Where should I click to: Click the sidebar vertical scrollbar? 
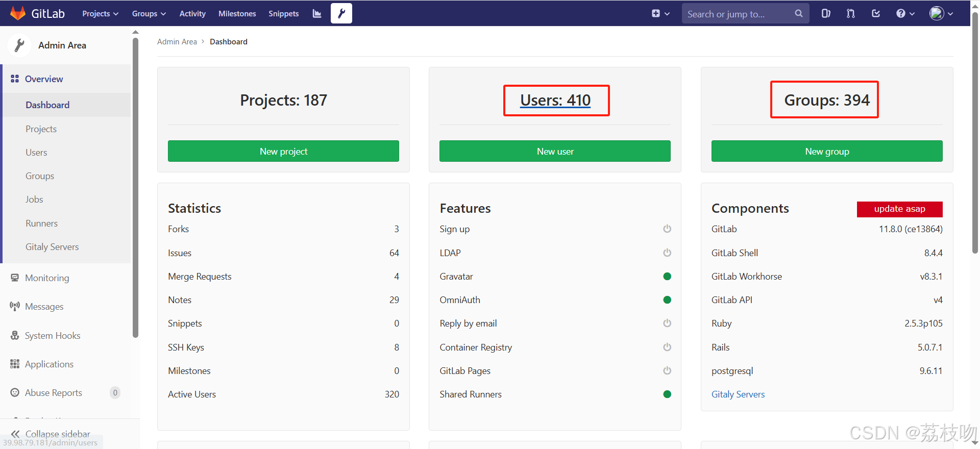point(135,187)
